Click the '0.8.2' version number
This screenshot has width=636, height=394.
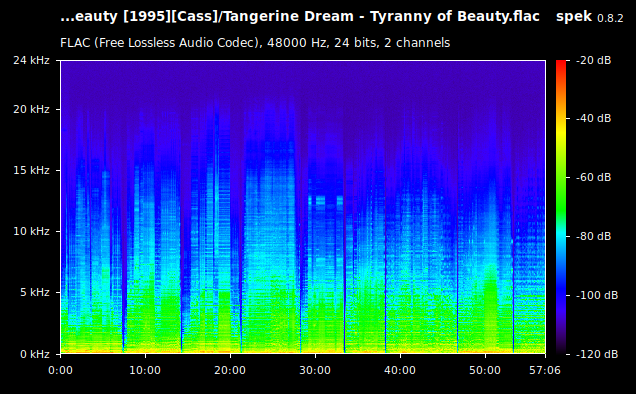point(610,18)
